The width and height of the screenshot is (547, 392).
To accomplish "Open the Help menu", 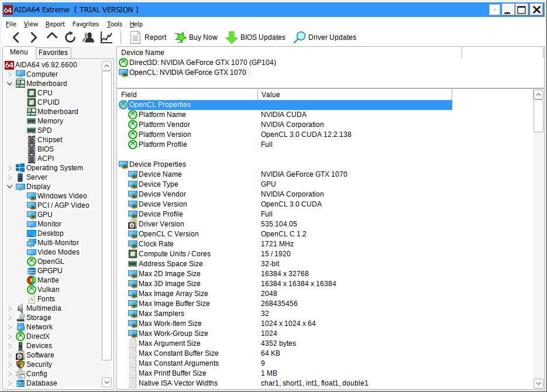I will [136, 24].
